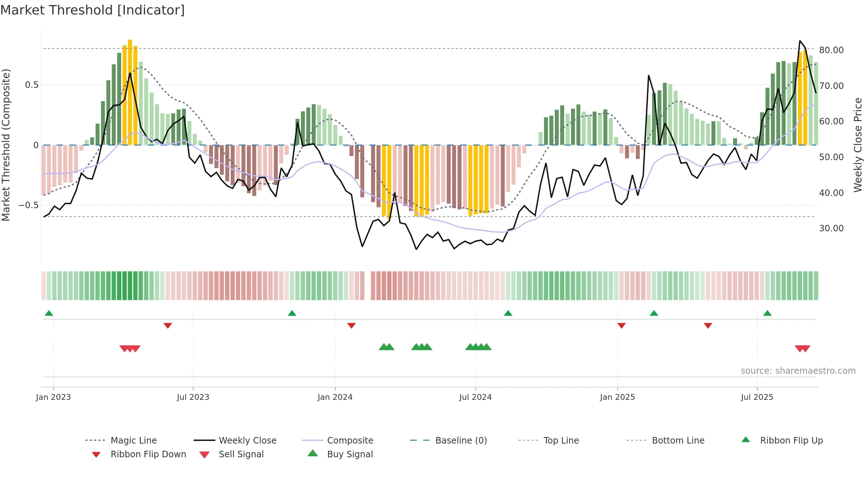Click the ribbon flip down marker in Apr 2025
Image resolution: width=868 pixels, height=488 pixels.
pyautogui.click(x=708, y=326)
